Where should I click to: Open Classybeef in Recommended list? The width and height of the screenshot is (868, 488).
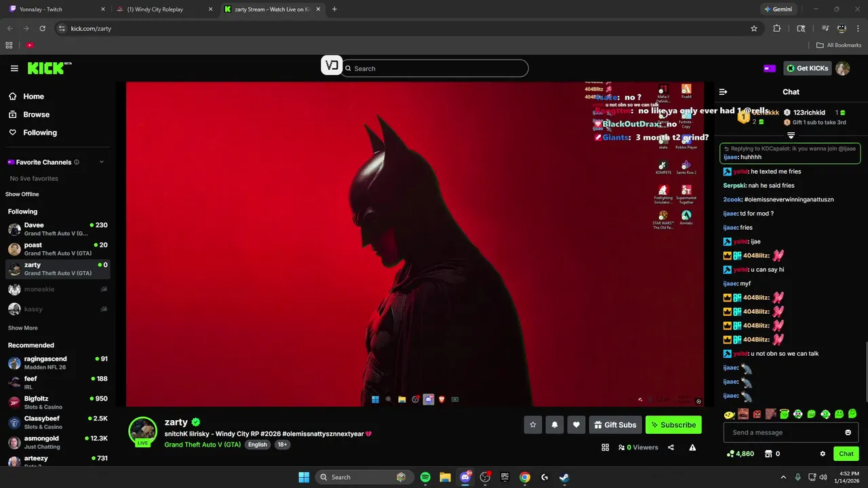point(58,422)
